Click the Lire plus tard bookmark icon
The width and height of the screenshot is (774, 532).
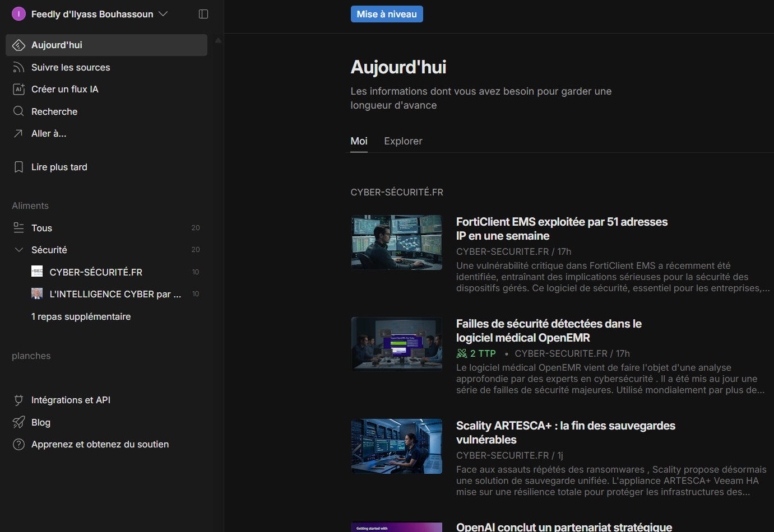point(18,167)
